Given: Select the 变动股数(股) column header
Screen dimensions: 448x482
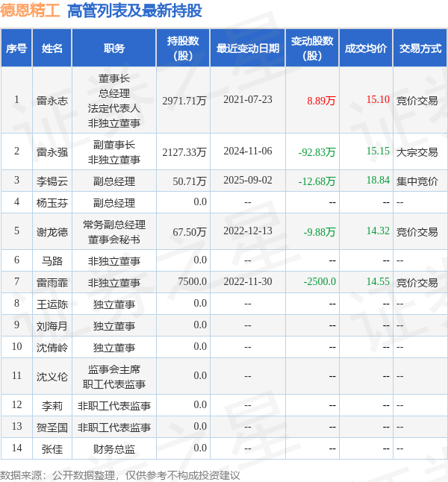Looking at the screenshot, I should 312,48.
